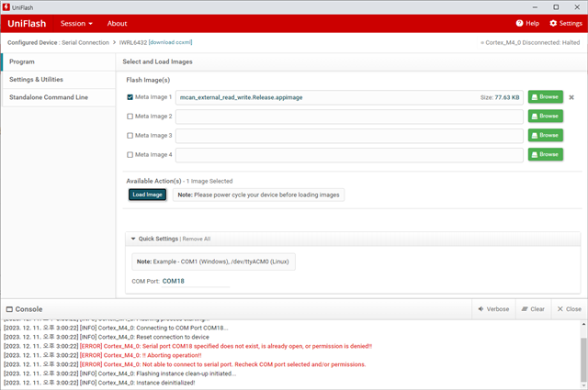Screen dimensions: 588x390
Task: Click the Cortex_M4_0 Disconnected: Halted status
Action: (530, 43)
